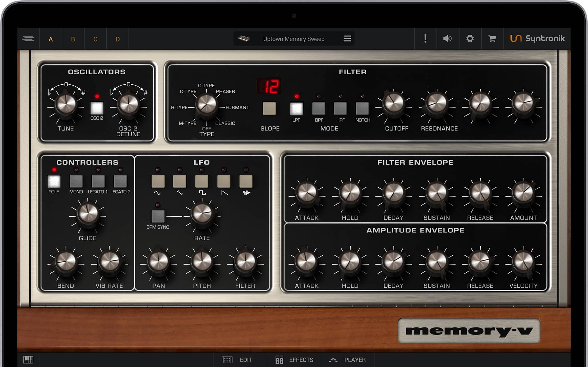Image resolution: width=588 pixels, height=367 pixels.
Task: Click the multi-layer lines icon top-left
Action: [28, 38]
